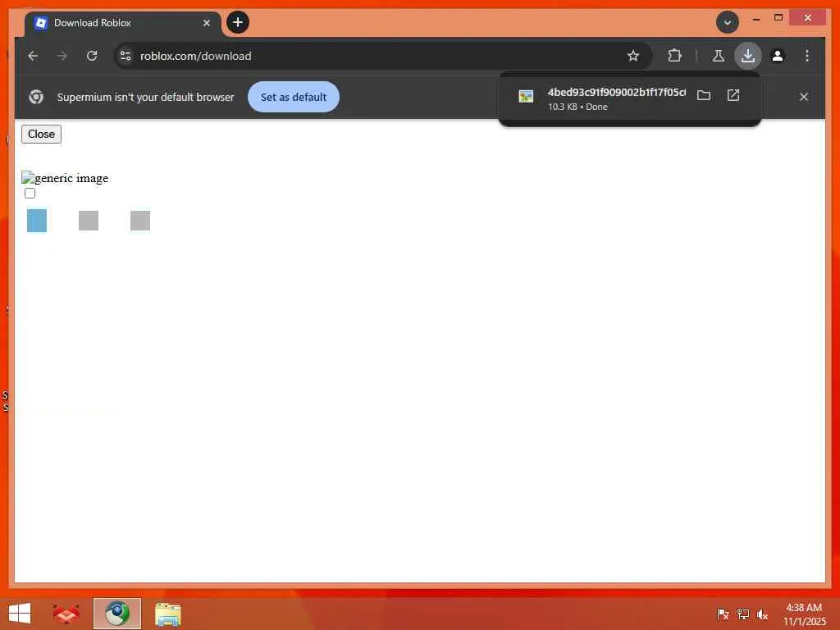Open the Extensions puzzle icon
840x630 pixels.
click(x=674, y=56)
